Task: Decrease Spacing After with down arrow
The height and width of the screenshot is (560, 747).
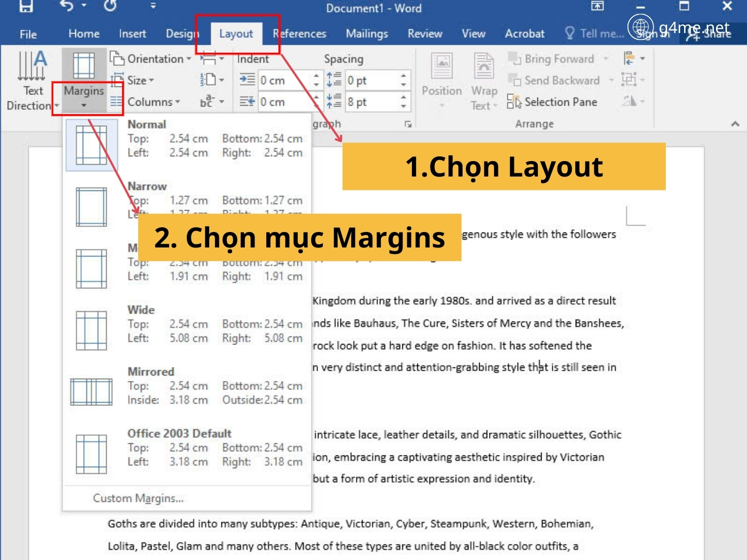Action: coord(403,106)
